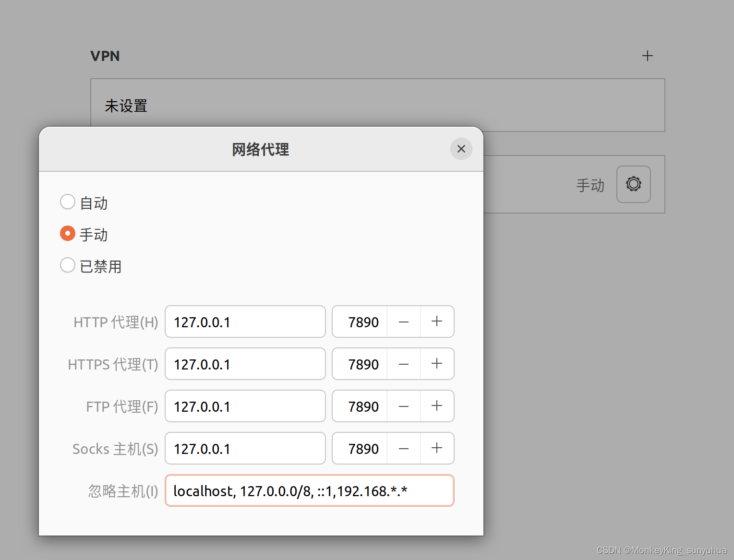
Task: Edit the FTP 代理 host field
Action: point(245,406)
